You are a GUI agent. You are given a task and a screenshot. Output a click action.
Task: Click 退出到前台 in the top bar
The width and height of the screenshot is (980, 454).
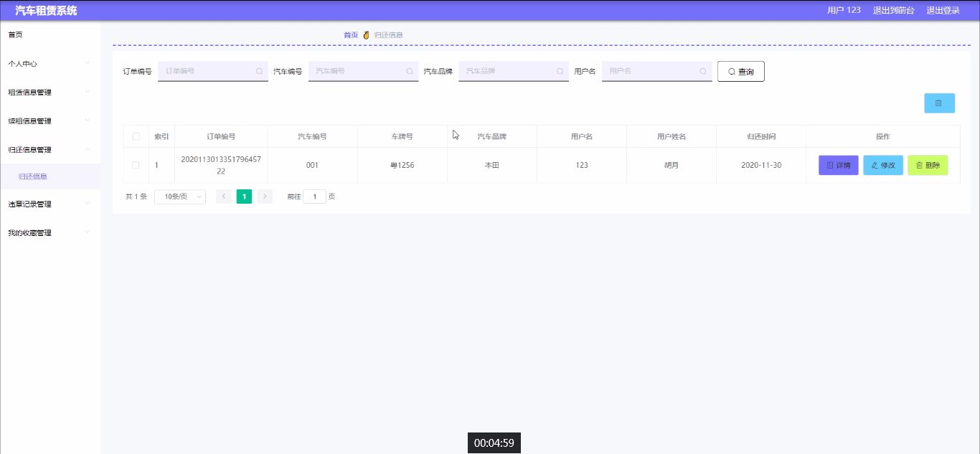pyautogui.click(x=893, y=10)
